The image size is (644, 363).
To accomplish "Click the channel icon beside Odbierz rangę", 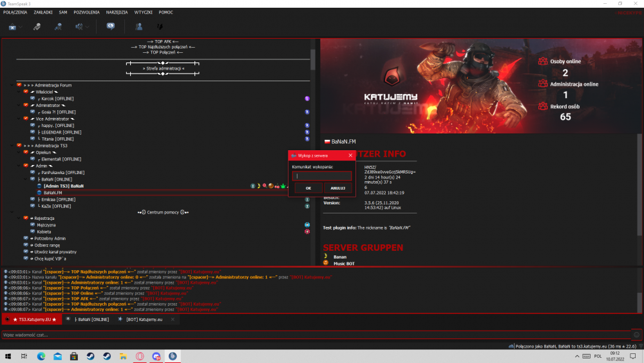I will pyautogui.click(x=26, y=245).
